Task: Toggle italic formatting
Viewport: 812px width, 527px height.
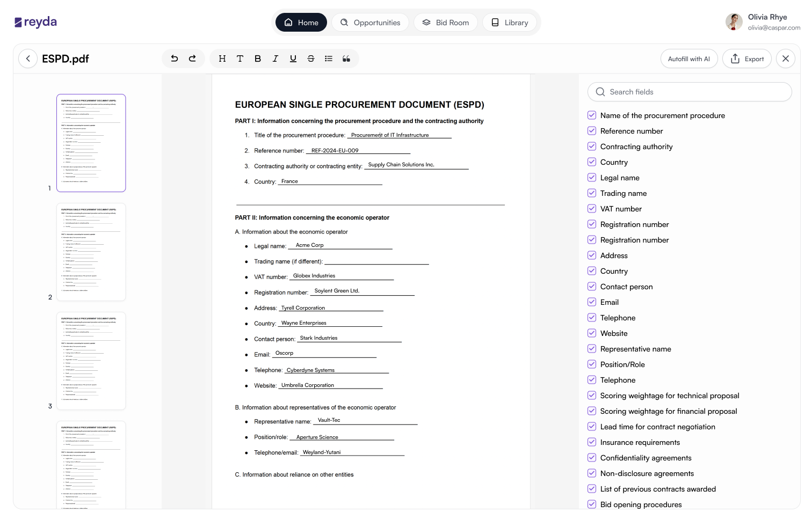Action: pos(275,58)
